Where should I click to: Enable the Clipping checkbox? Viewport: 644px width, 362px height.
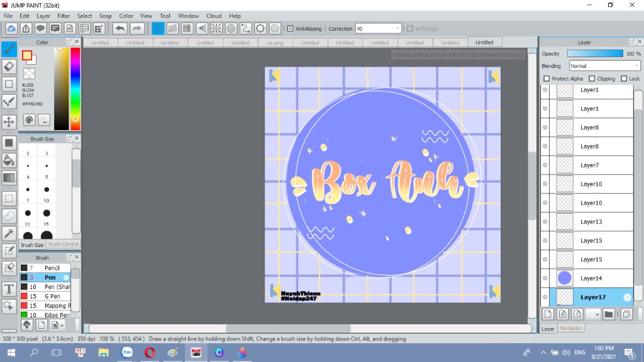pos(592,79)
